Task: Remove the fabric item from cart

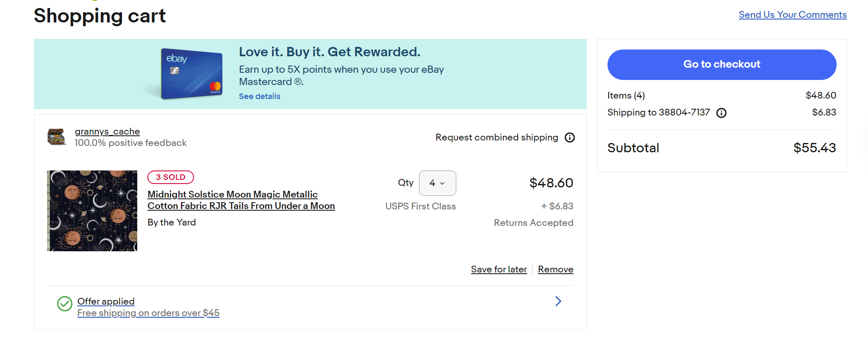Action: click(x=555, y=269)
